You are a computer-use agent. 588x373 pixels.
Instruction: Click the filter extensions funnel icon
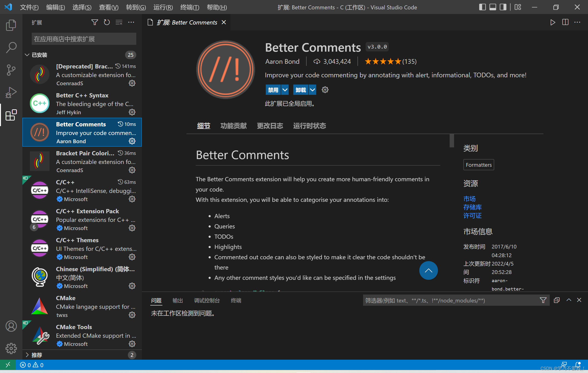pyautogui.click(x=94, y=22)
